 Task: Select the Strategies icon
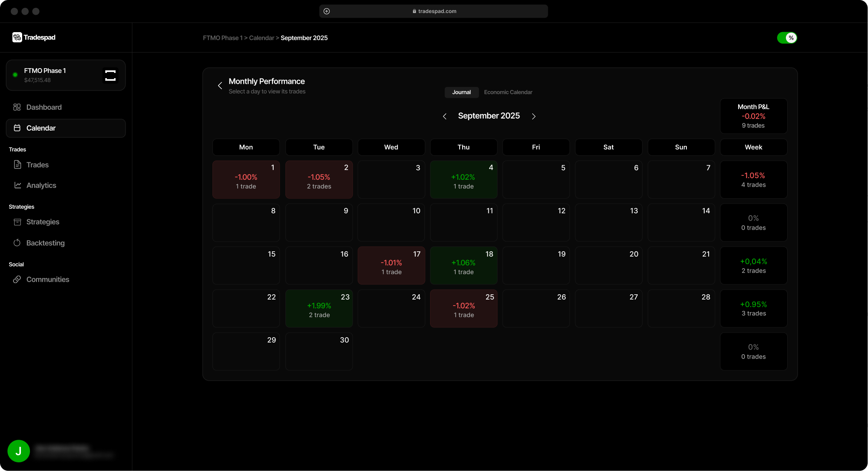point(17,222)
